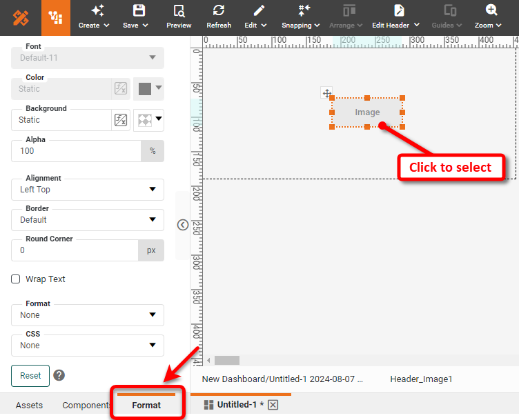This screenshot has width=519, height=420.
Task: Click the Preview icon
Action: coord(179,11)
